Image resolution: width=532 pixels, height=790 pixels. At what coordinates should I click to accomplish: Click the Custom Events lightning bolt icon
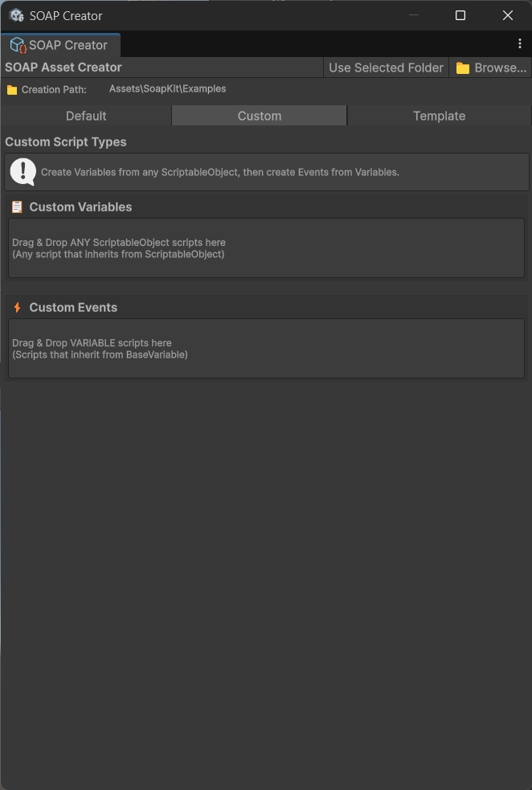tap(17, 308)
